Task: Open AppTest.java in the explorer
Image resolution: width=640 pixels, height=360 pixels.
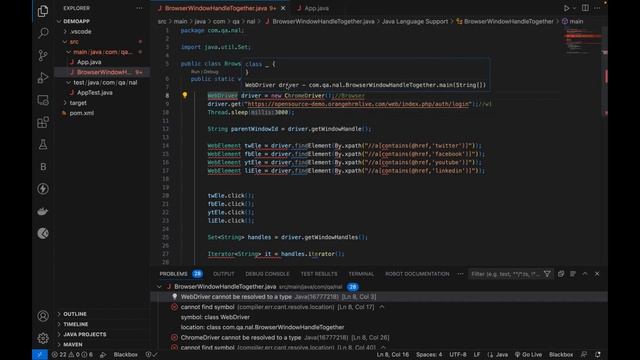Action: [x=95, y=93]
